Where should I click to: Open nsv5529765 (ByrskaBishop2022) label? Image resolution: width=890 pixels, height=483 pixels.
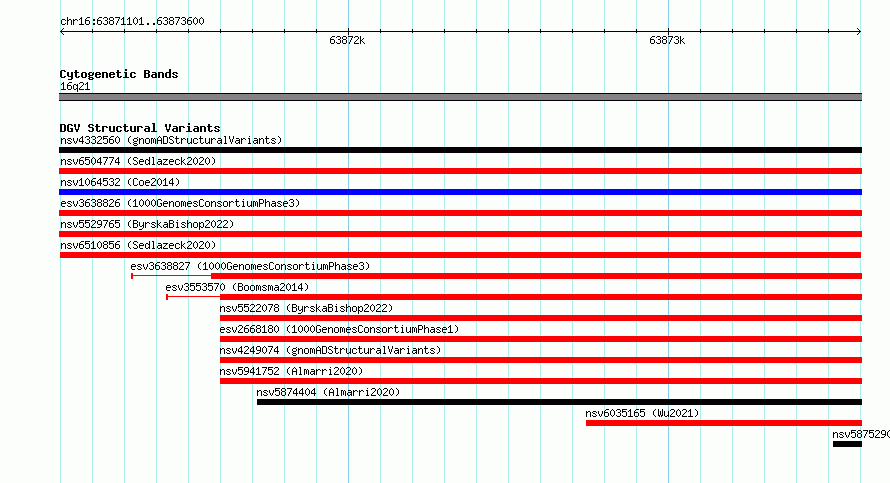click(x=147, y=224)
